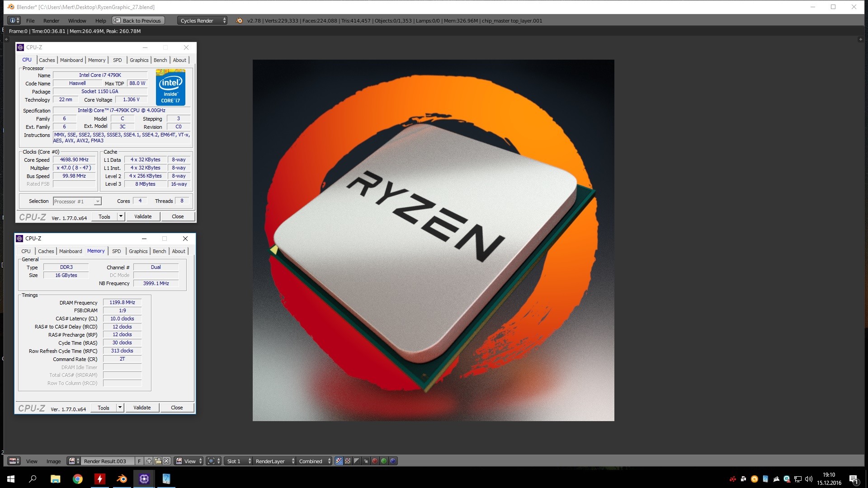
Task: Switch to Mainboard tab in top CPU-Z window
Action: pos(71,60)
